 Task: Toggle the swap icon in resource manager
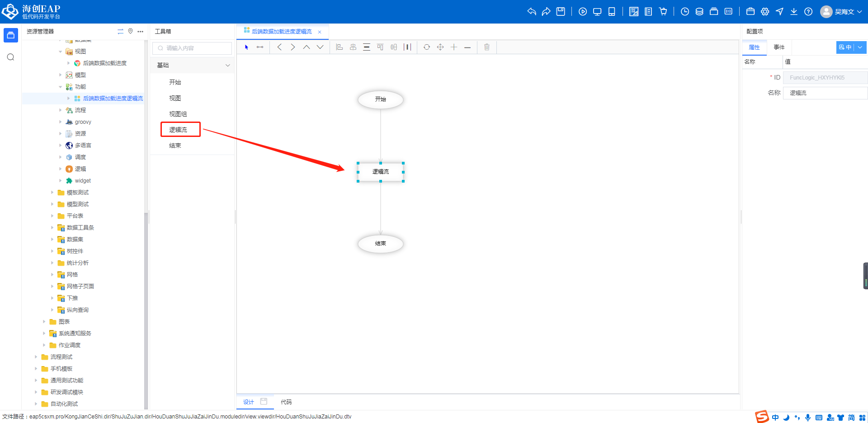coord(120,31)
